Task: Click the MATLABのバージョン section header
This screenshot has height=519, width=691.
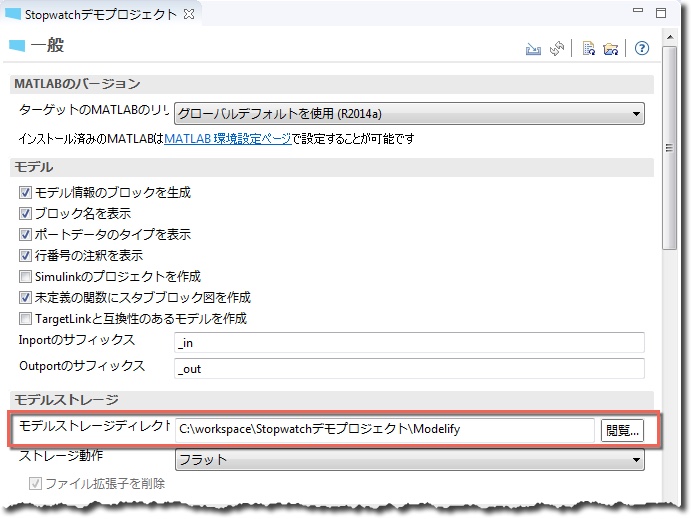Action: coord(331,84)
